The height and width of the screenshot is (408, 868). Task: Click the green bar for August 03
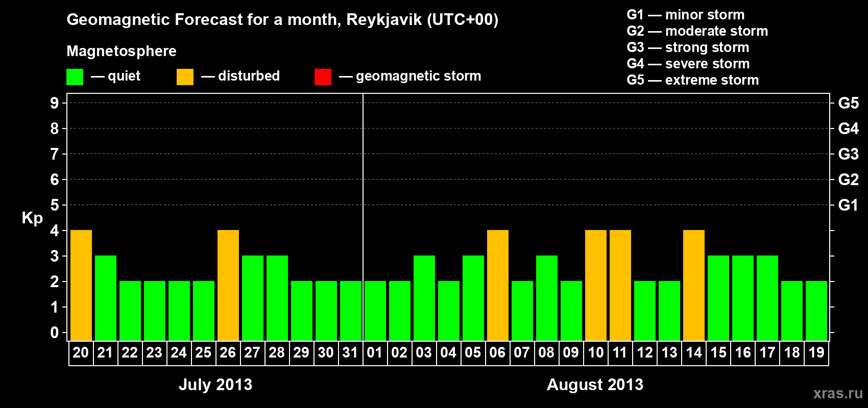[x=424, y=298]
